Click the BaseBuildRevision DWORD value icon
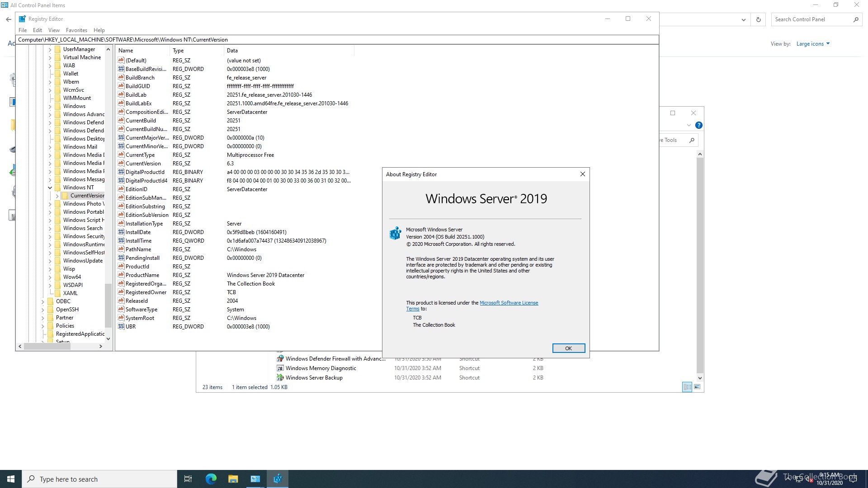Screen dimensions: 868x488 click(x=121, y=69)
